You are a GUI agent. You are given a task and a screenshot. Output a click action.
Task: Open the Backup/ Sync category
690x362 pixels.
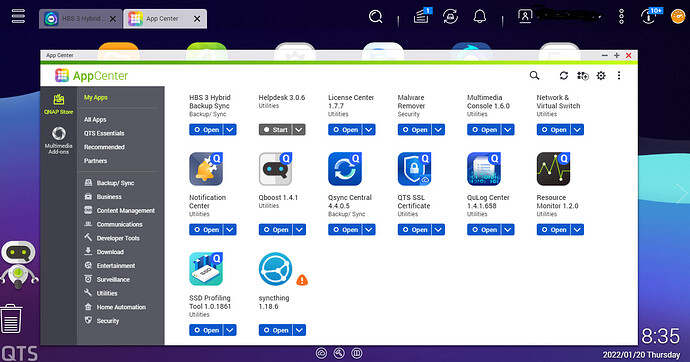(x=109, y=183)
